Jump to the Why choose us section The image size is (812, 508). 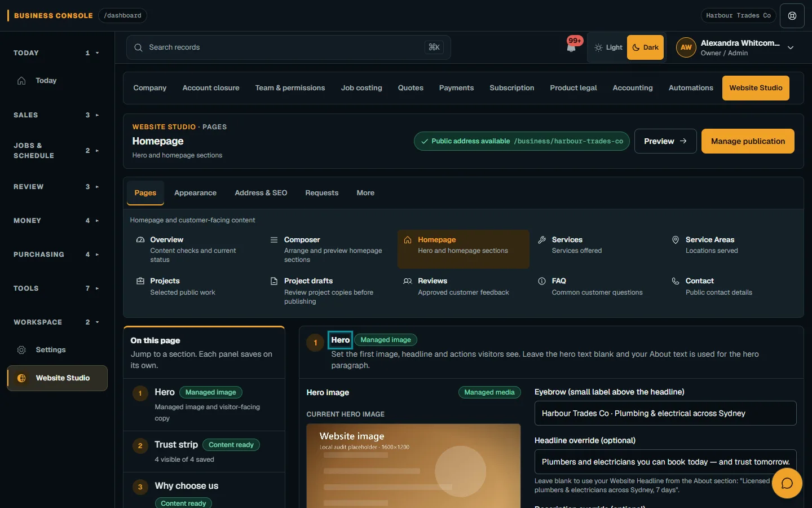point(204,491)
